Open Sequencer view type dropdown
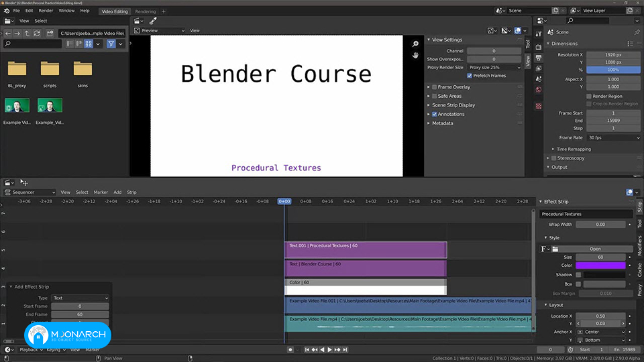 pos(30,192)
